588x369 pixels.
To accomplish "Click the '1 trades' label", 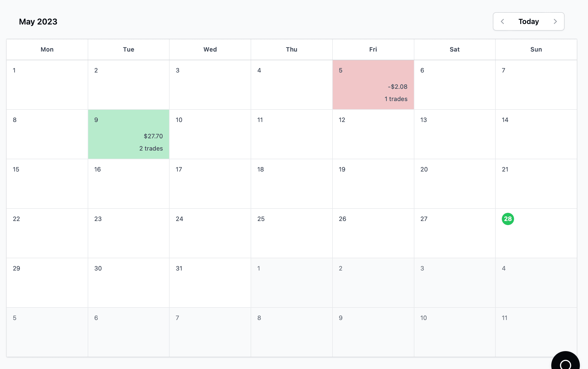I will click(396, 99).
